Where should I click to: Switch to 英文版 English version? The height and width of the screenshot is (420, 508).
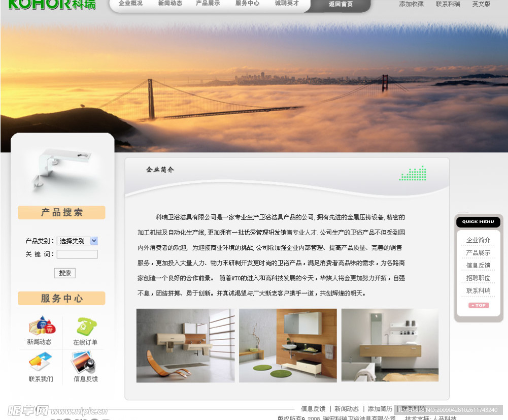pyautogui.click(x=481, y=4)
